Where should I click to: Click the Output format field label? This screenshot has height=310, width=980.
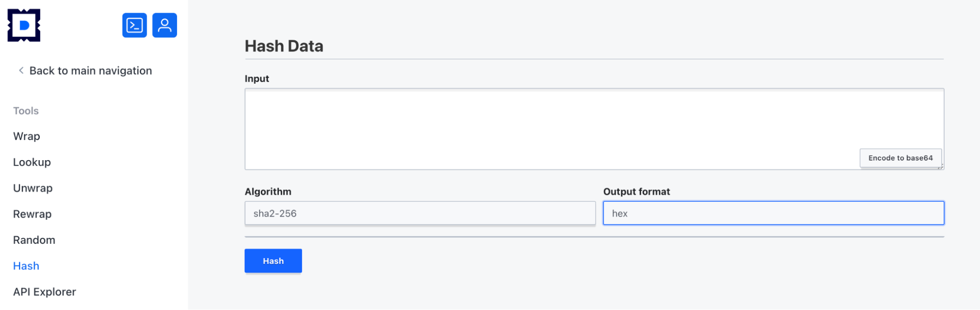tap(636, 191)
